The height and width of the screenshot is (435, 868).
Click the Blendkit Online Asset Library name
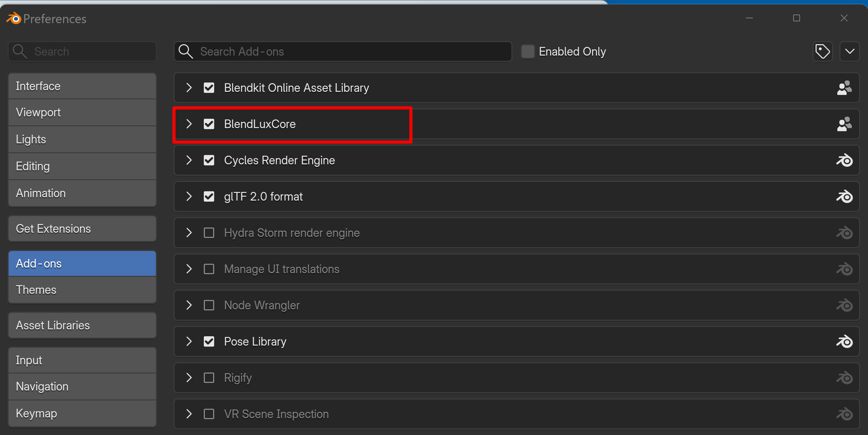pyautogui.click(x=297, y=88)
